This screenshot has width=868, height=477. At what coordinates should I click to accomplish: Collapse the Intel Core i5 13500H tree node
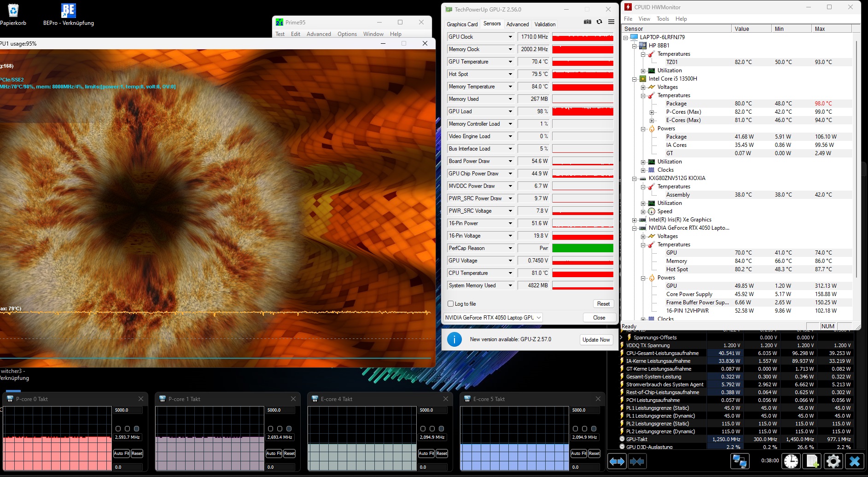click(x=635, y=79)
